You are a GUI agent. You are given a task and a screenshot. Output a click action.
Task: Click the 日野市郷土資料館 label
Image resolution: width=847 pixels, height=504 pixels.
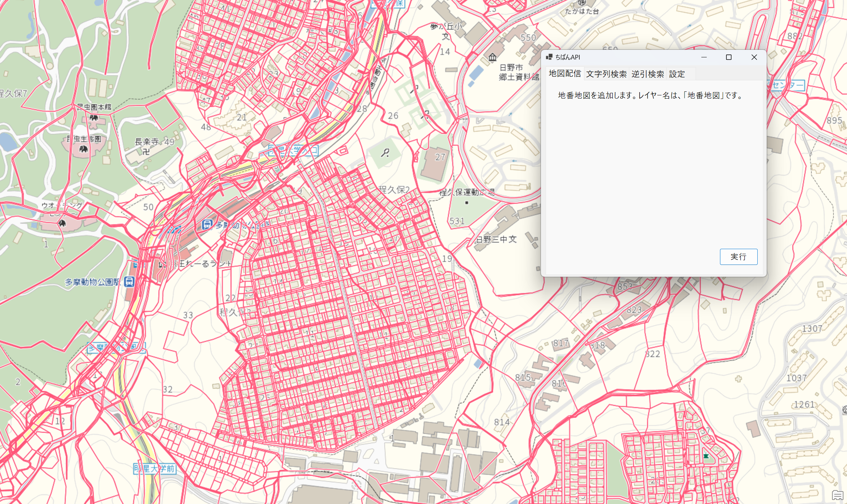point(519,72)
